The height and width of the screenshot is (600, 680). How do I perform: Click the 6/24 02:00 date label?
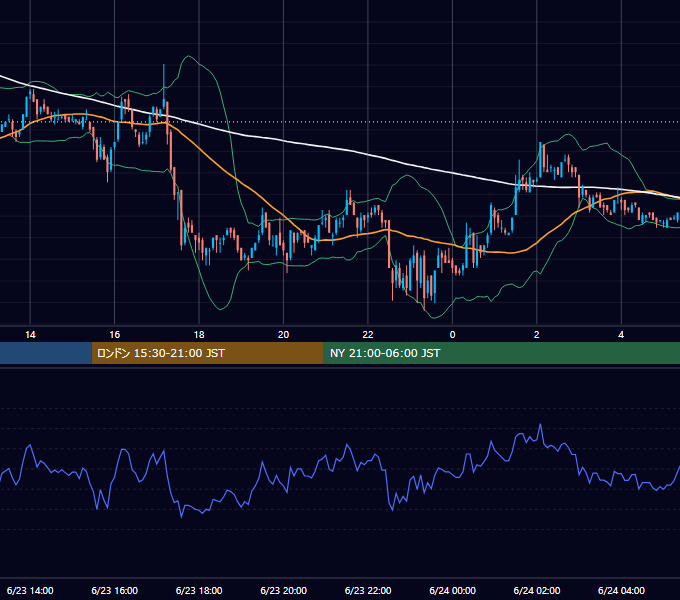tap(537, 590)
